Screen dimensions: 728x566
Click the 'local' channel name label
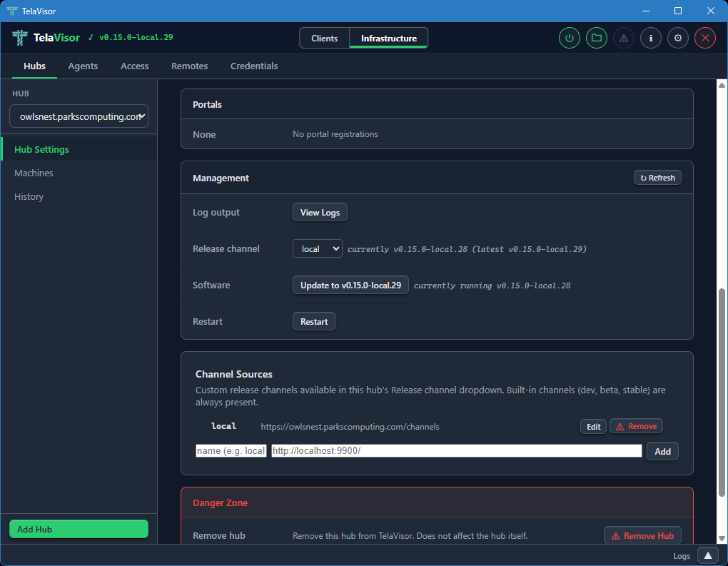(224, 426)
